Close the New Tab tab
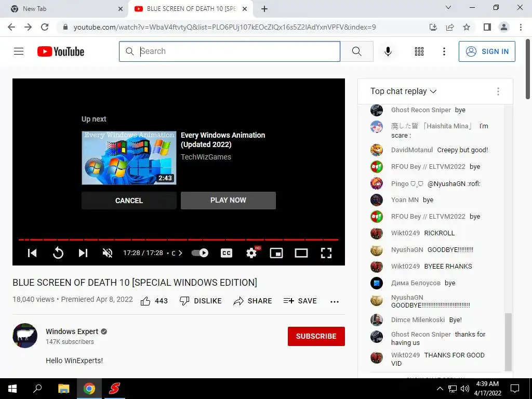 121,9
